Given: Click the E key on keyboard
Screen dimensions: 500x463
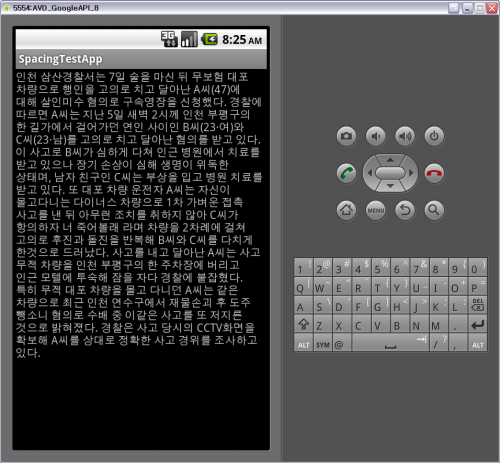Looking at the screenshot, I should 342,286.
